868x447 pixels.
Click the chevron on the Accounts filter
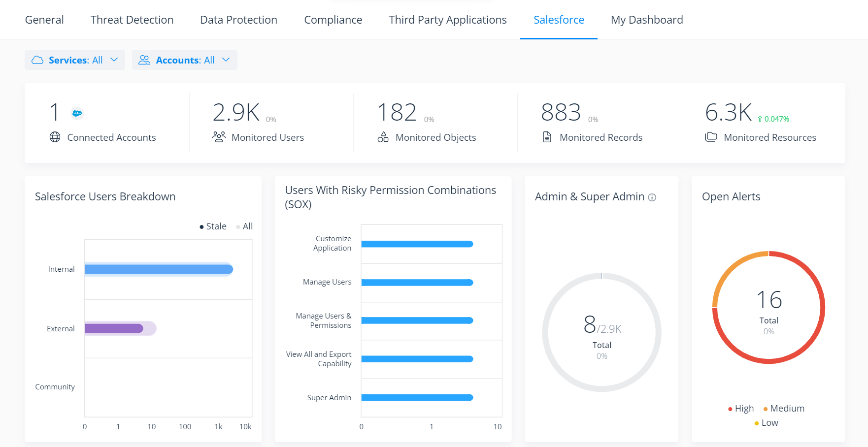pyautogui.click(x=226, y=60)
